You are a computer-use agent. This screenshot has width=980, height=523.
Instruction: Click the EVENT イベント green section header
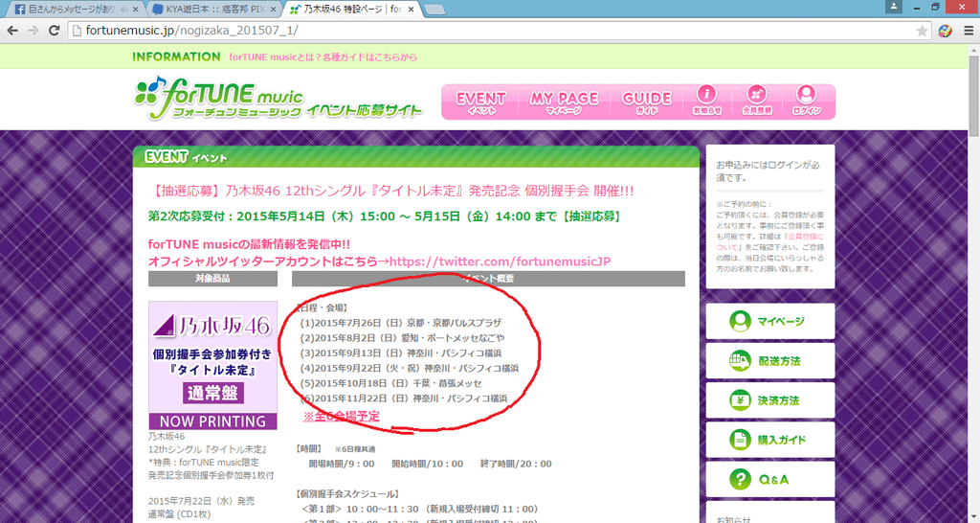point(415,156)
